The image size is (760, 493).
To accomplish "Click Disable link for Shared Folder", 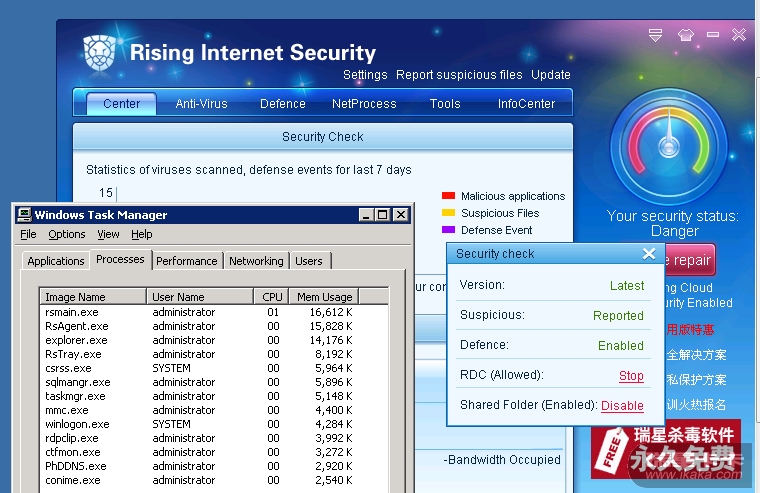I will click(622, 405).
